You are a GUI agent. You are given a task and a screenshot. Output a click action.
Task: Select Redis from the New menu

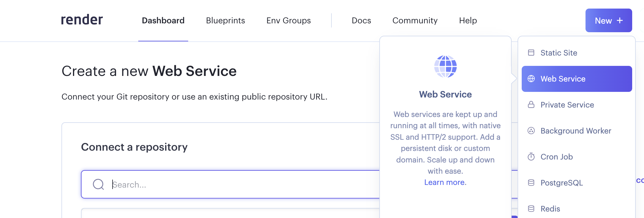577,209
